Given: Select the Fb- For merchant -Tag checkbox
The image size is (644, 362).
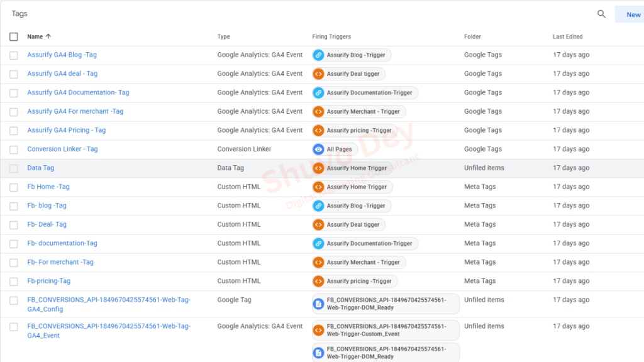Looking at the screenshot, I should click(x=14, y=263).
